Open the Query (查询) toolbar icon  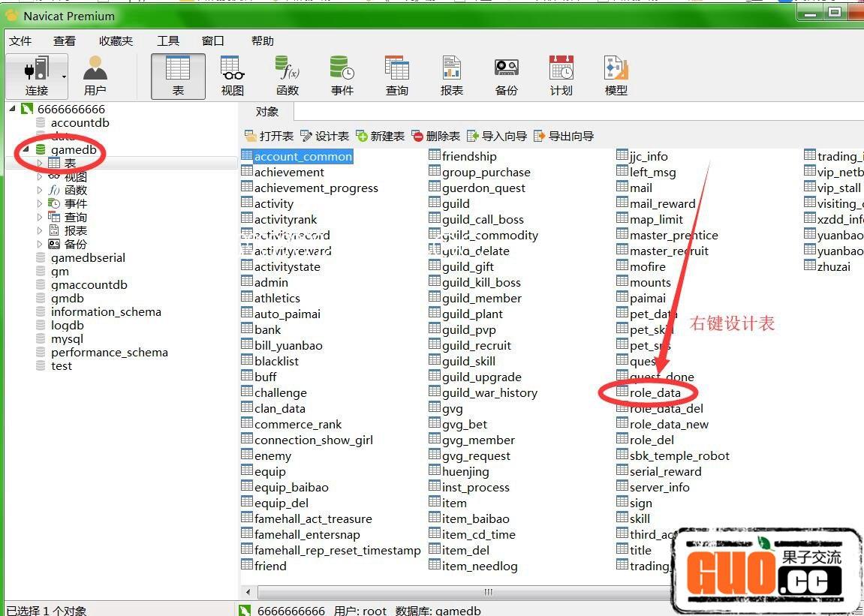point(397,75)
